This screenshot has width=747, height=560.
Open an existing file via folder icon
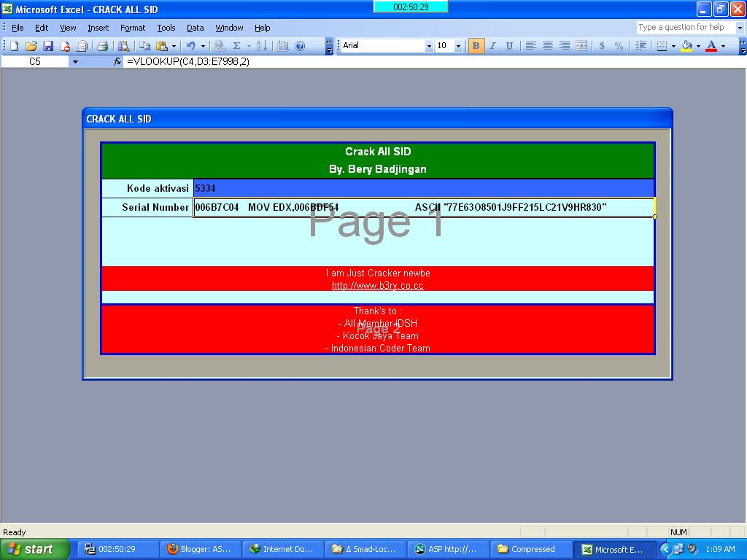pos(31,46)
